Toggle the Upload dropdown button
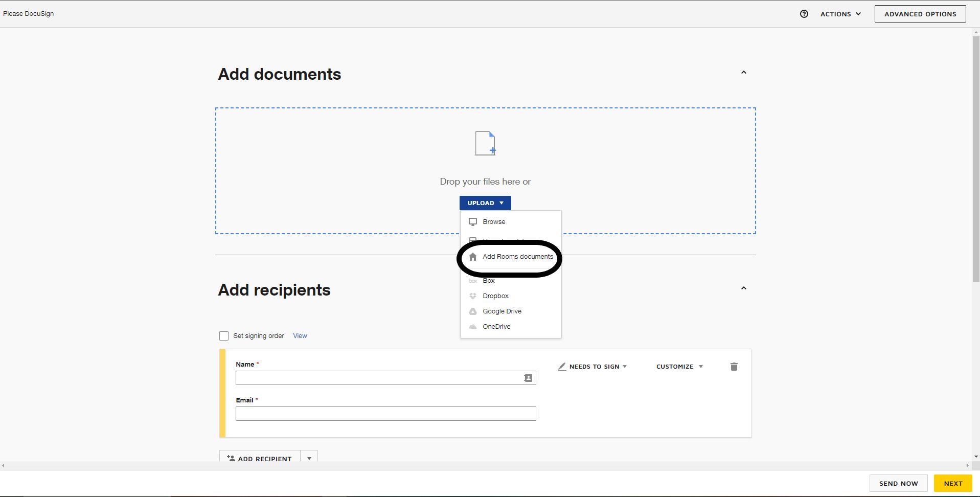 485,203
